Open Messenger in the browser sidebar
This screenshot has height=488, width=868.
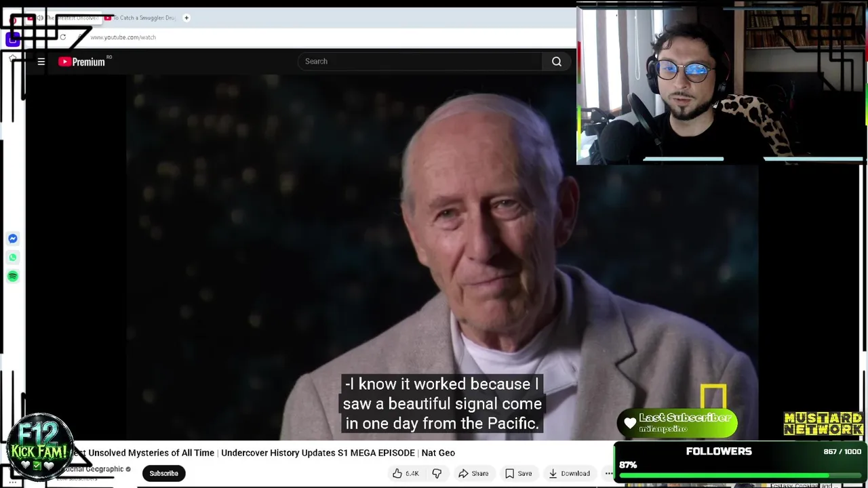13,239
